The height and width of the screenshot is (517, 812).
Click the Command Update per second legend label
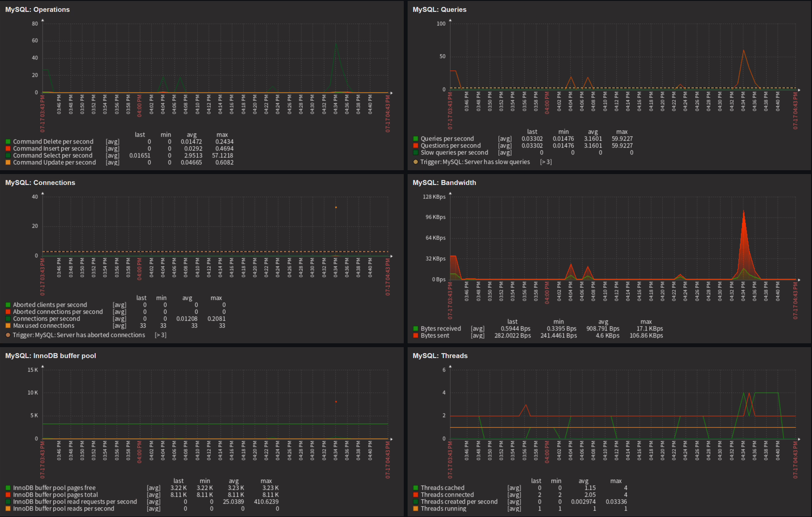point(54,163)
